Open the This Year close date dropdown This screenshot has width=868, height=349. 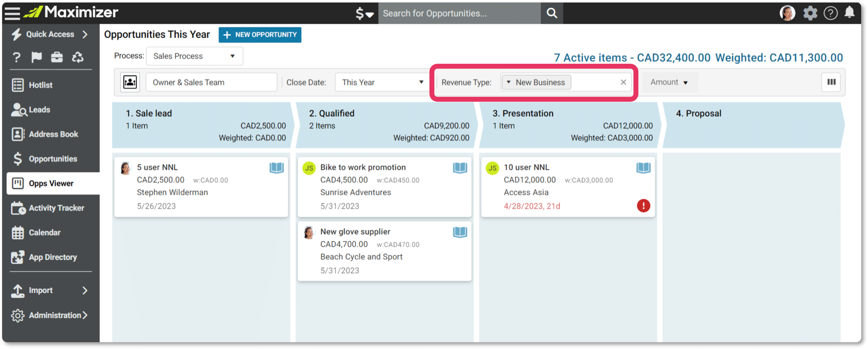[382, 82]
